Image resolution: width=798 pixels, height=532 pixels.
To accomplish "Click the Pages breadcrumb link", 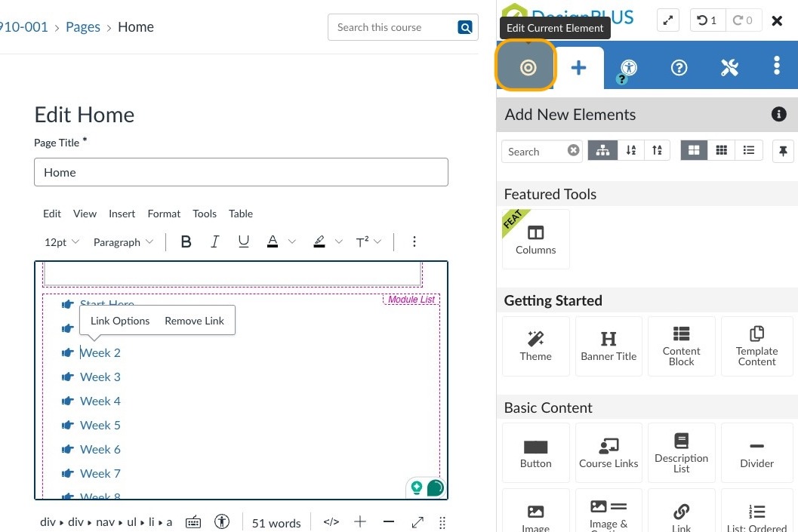I will tap(83, 27).
